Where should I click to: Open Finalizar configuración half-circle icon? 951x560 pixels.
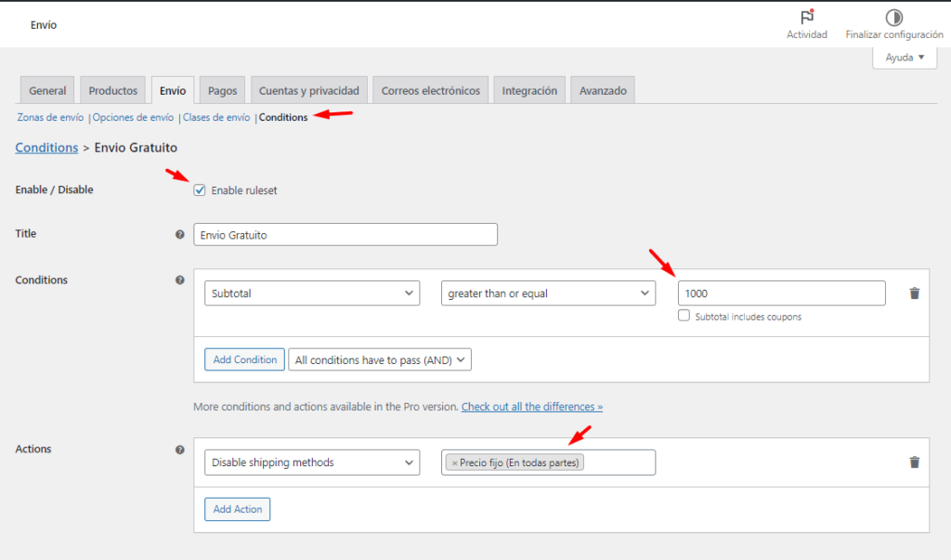tap(894, 17)
